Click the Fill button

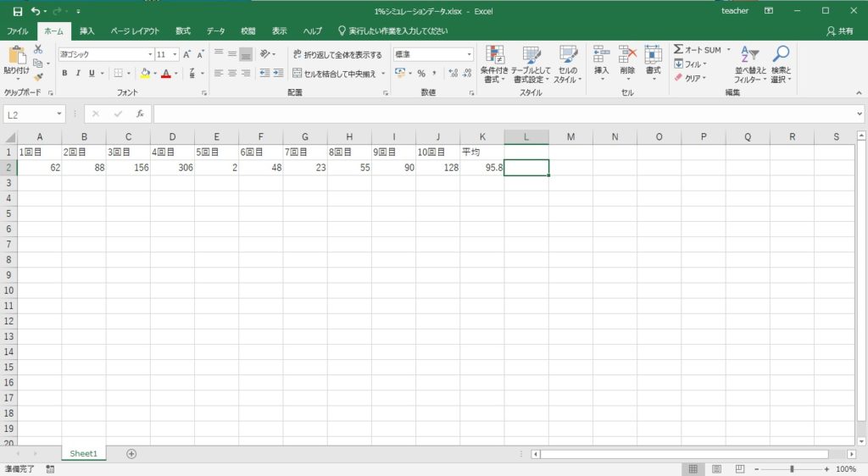tap(690, 64)
